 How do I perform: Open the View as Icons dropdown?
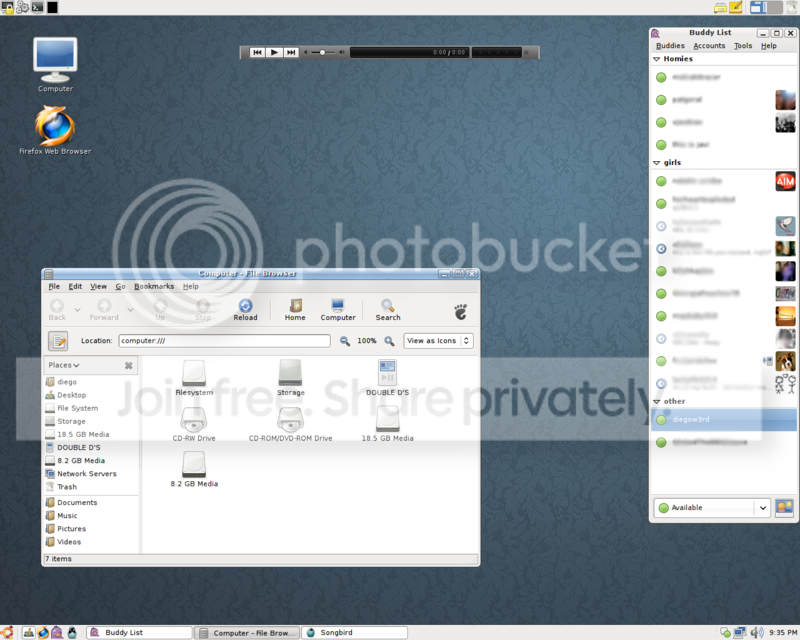pyautogui.click(x=438, y=341)
